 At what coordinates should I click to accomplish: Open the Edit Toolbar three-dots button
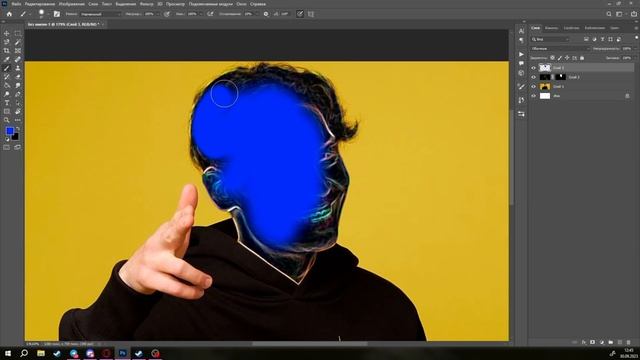(18, 120)
